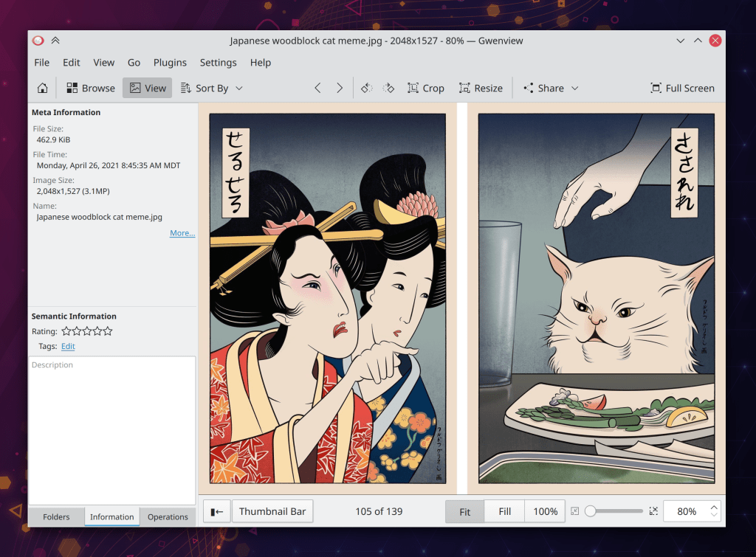756x557 pixels.
Task: Toggle the Thumbnail Bar
Action: pos(272,511)
